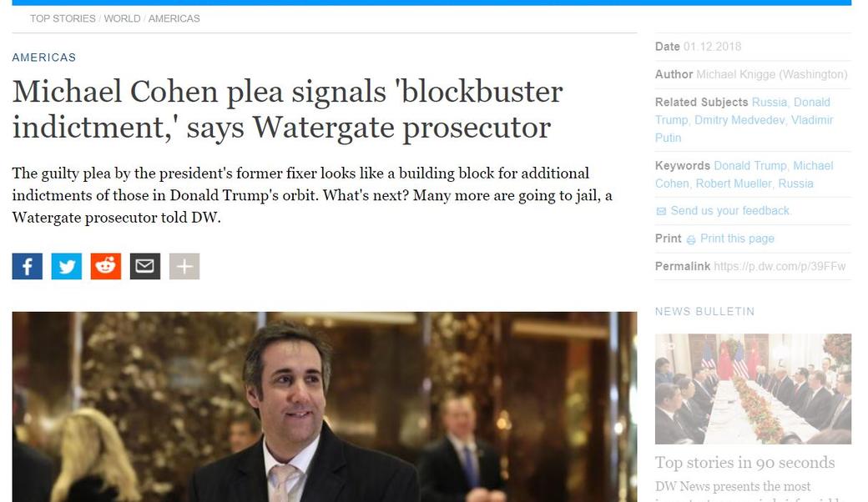This screenshot has width=868, height=502.
Task: Show more sharing options plus icon
Action: pos(184,267)
